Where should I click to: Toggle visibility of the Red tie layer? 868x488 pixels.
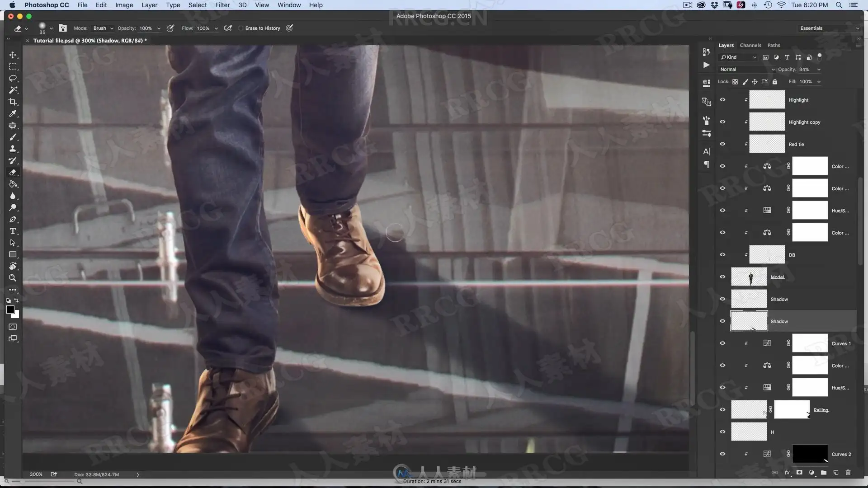pyautogui.click(x=722, y=144)
